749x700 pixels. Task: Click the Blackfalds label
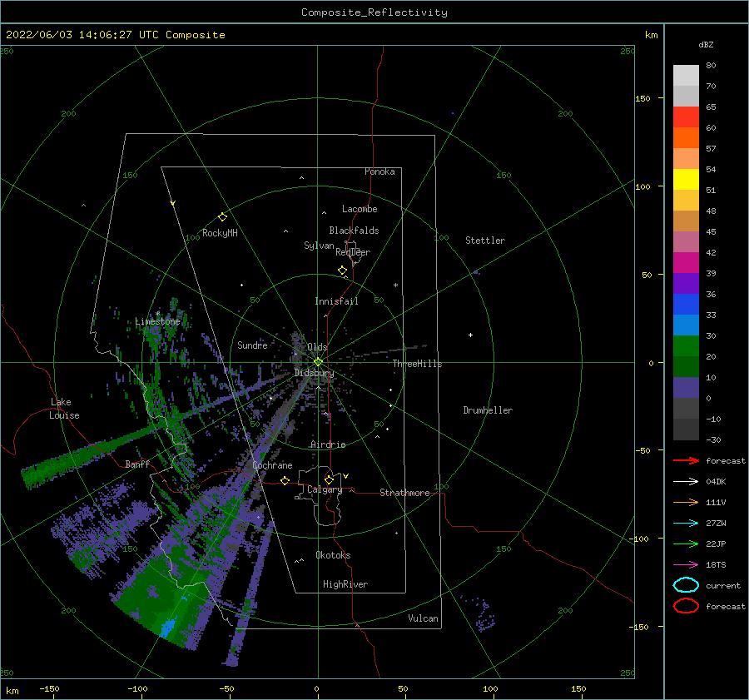354,231
